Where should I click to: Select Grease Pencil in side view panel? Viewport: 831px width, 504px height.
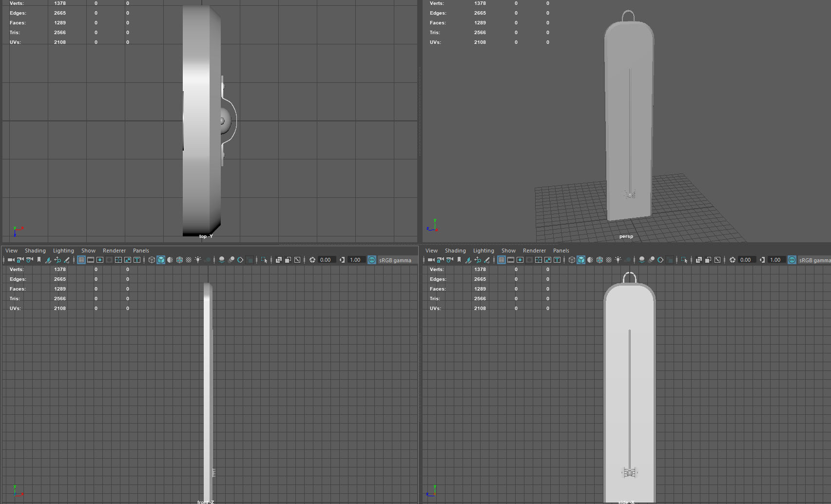487,260
